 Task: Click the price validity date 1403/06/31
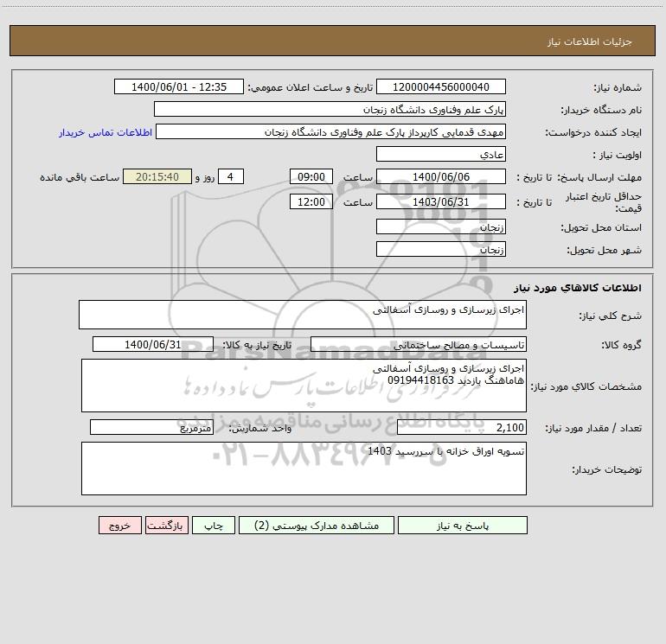[441, 201]
